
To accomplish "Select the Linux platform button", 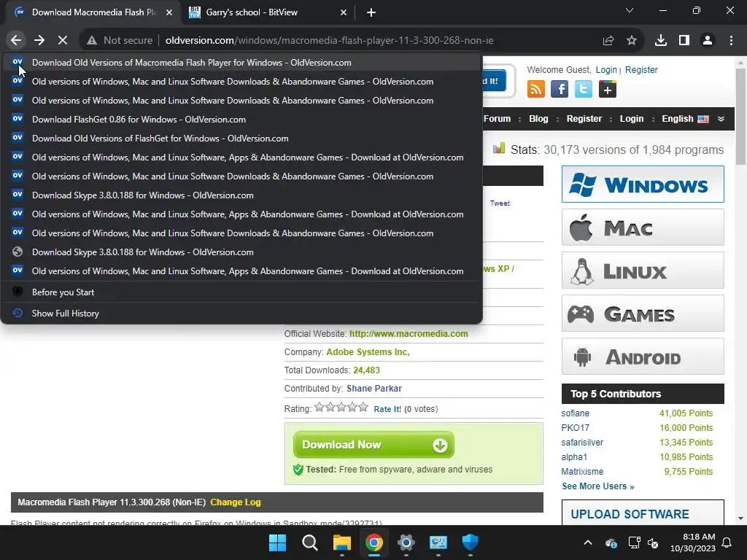I will click(x=643, y=271).
